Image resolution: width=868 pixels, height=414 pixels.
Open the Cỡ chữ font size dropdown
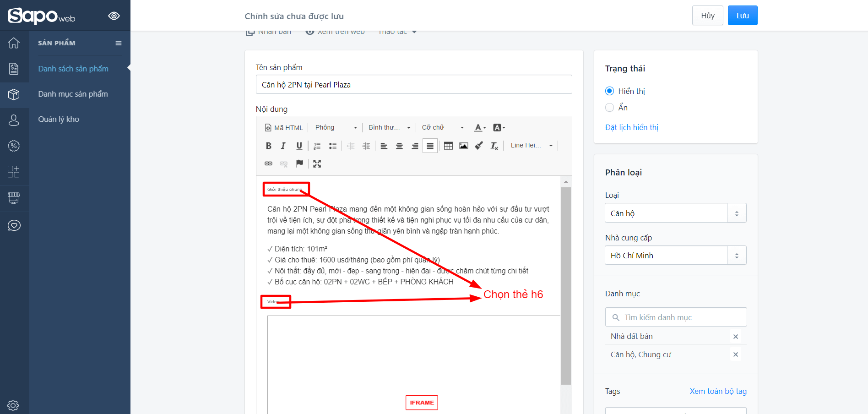point(443,127)
